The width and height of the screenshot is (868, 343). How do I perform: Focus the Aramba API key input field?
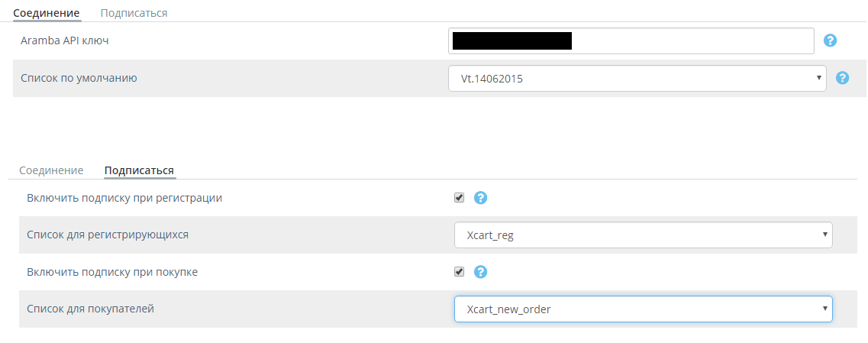[631, 41]
